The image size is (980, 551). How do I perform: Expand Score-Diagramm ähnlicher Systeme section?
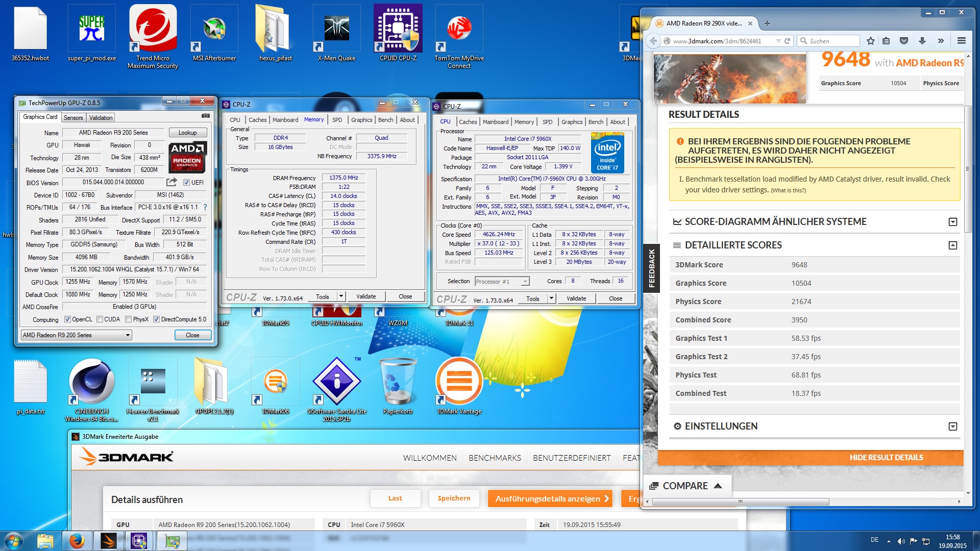(952, 222)
